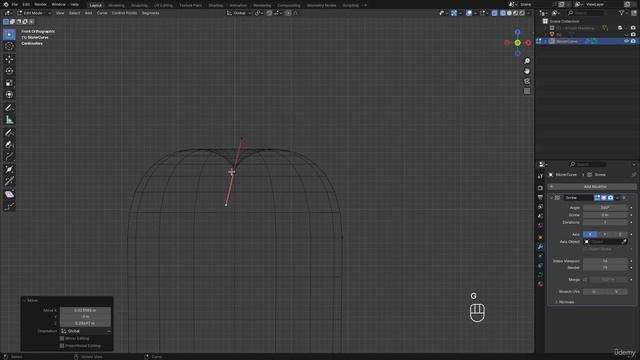Open the Material properties tab icon
The height and width of the screenshot is (360, 640).
540,284
